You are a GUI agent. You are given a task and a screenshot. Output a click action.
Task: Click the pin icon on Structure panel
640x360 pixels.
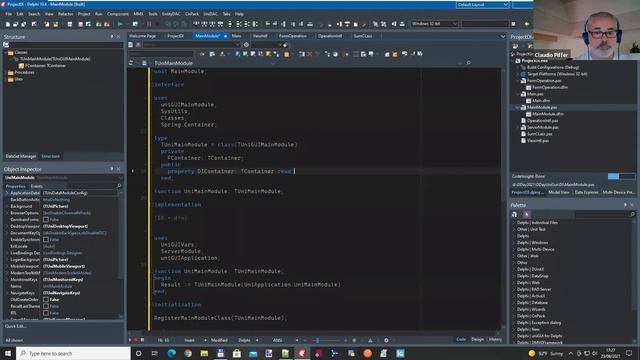pos(112,36)
